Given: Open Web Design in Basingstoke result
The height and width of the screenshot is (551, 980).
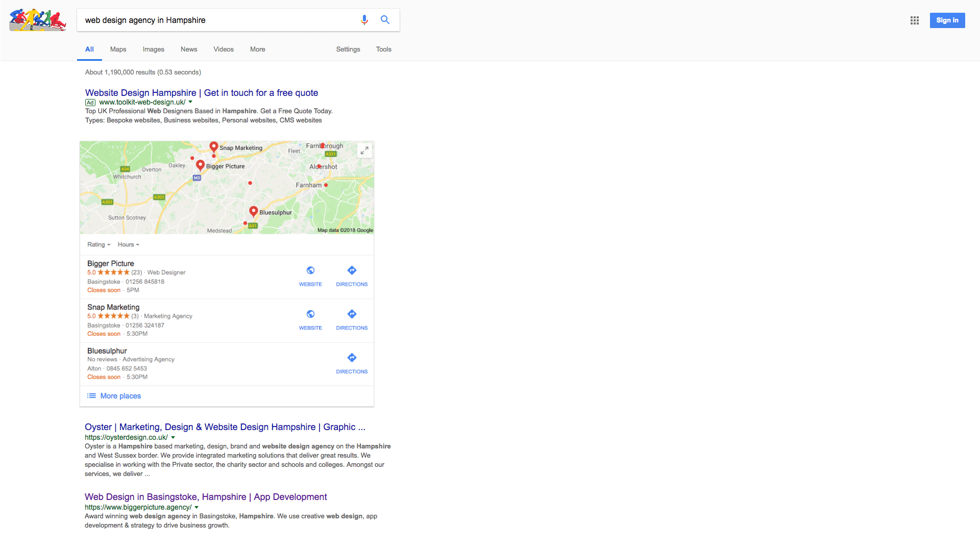Looking at the screenshot, I should 206,497.
